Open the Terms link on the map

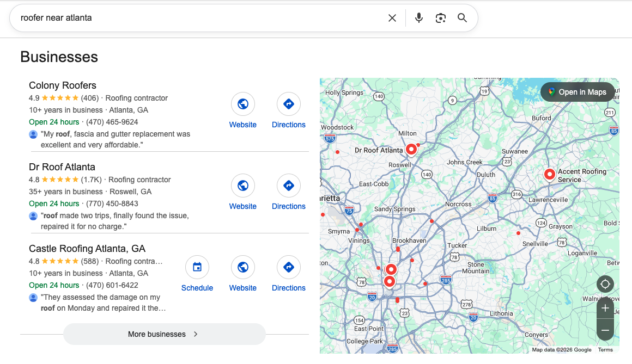605,349
